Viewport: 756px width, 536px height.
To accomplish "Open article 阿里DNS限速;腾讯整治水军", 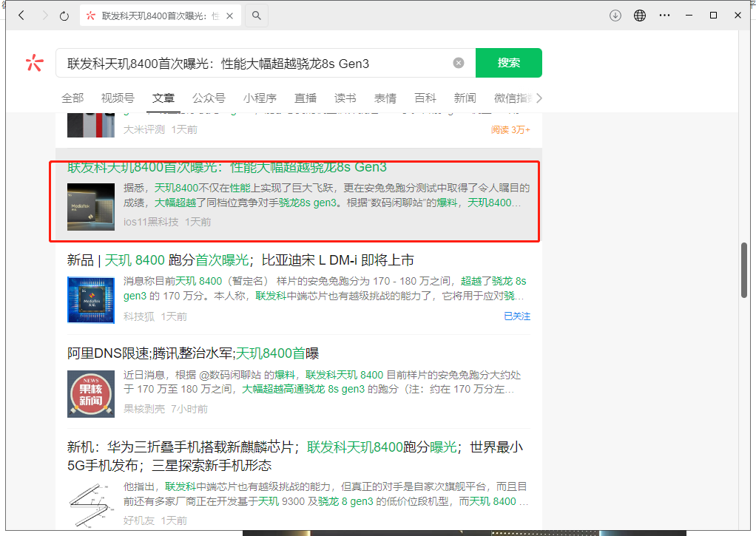I will coord(193,353).
